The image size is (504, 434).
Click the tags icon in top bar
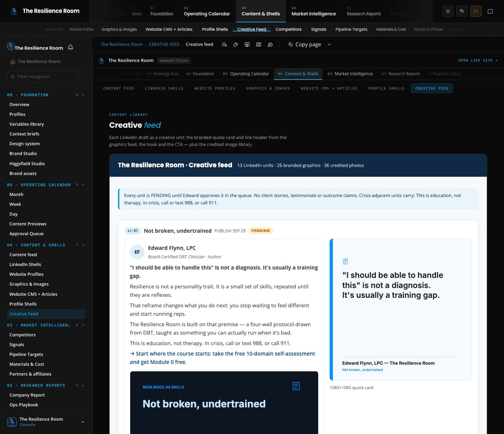pyautogui.click(x=462, y=11)
